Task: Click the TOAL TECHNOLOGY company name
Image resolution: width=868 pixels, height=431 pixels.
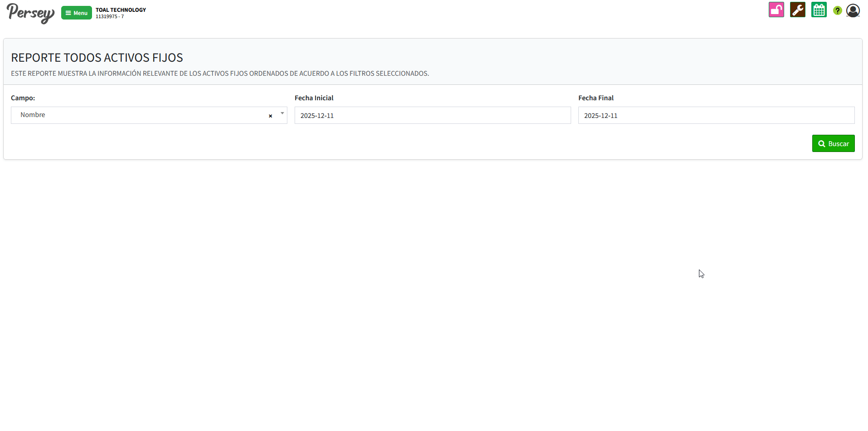Action: (121, 10)
